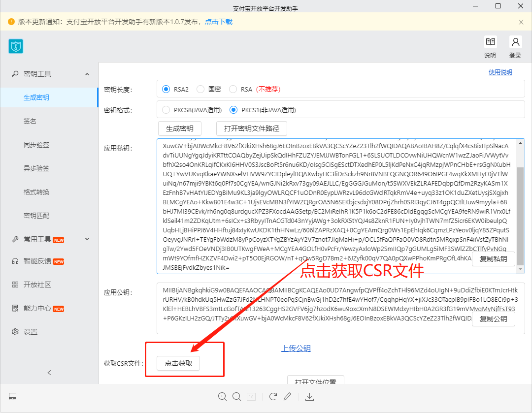The width and height of the screenshot is (532, 413).
Task: Click the 获取CSR文件: label
Action: 124,363
